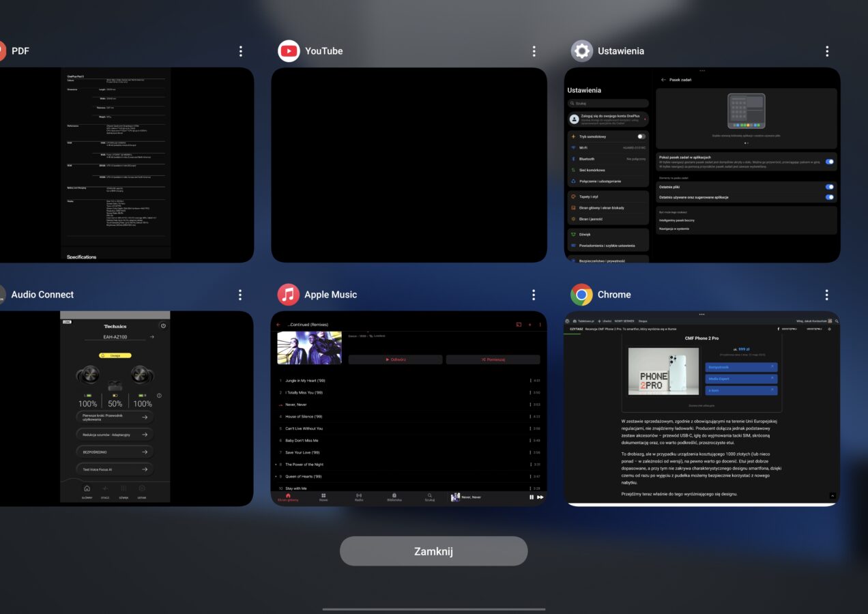Open Wi-Fi in Ustawienia
Viewport: 868px width, 614px height.
click(x=608, y=147)
